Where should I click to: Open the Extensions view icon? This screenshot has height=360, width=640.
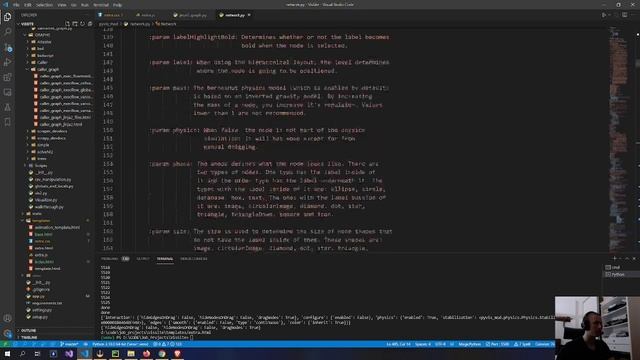coord(7,77)
